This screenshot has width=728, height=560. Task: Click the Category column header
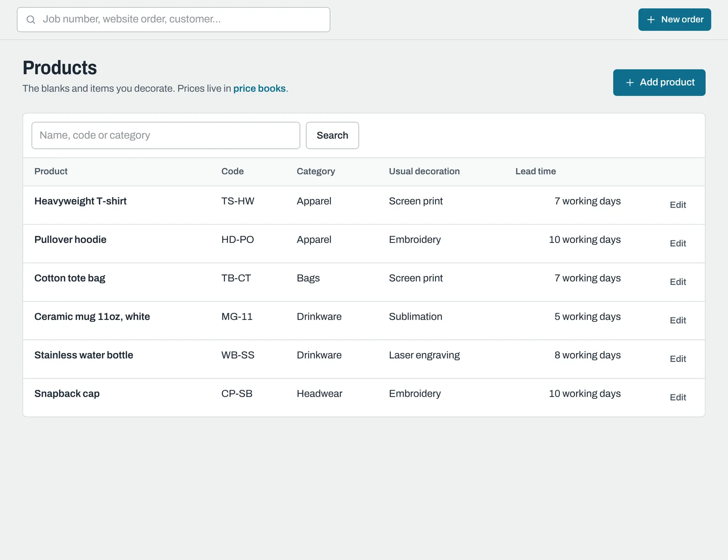point(316,172)
